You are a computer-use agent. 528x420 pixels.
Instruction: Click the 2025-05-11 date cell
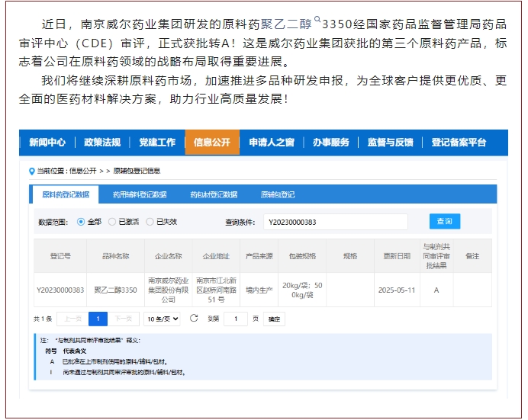coord(397,290)
